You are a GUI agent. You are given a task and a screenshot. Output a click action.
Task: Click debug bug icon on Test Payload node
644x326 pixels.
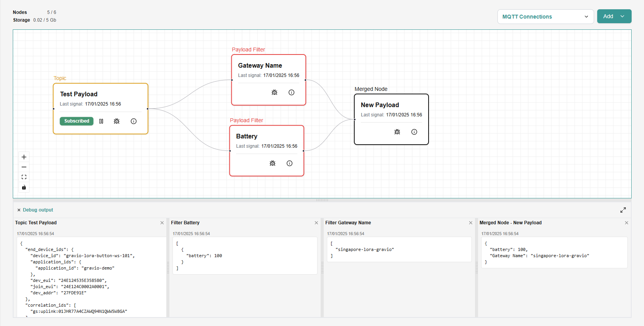click(x=116, y=121)
